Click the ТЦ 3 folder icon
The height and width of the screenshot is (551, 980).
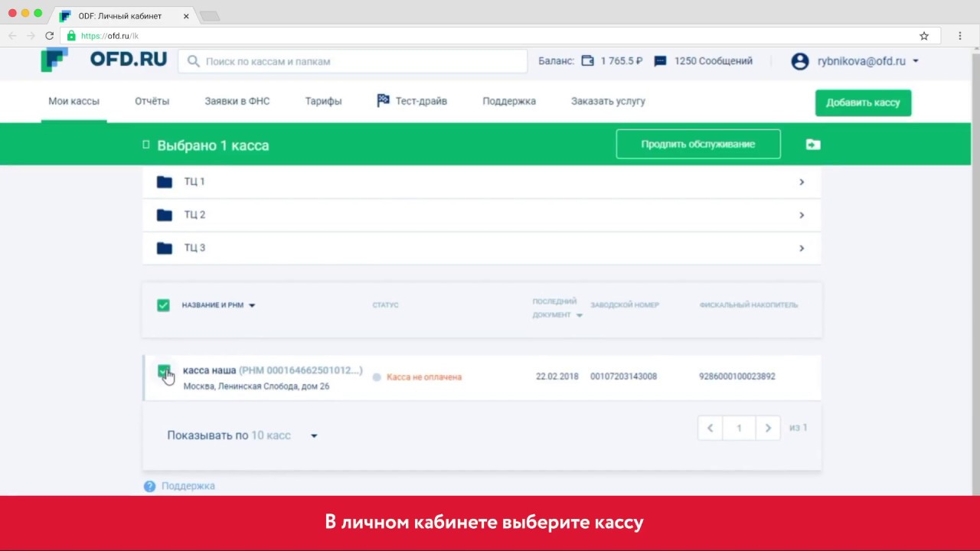tap(164, 248)
